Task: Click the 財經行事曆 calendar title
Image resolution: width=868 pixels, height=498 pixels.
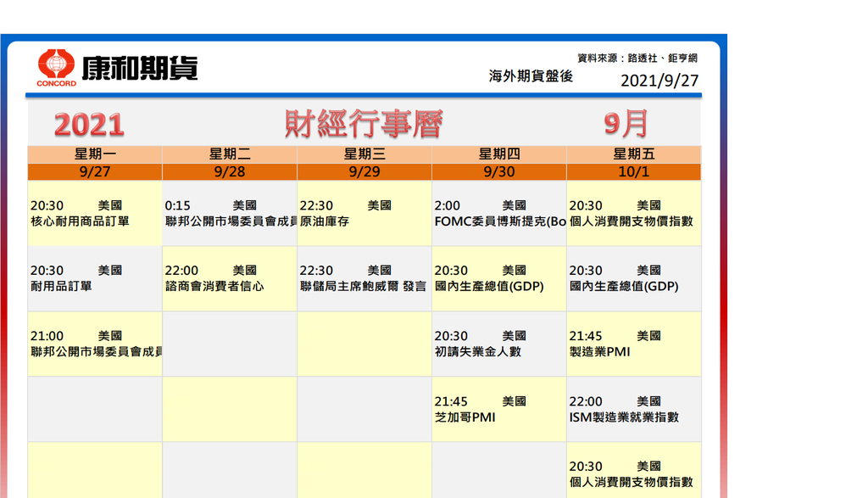Action: [x=364, y=125]
